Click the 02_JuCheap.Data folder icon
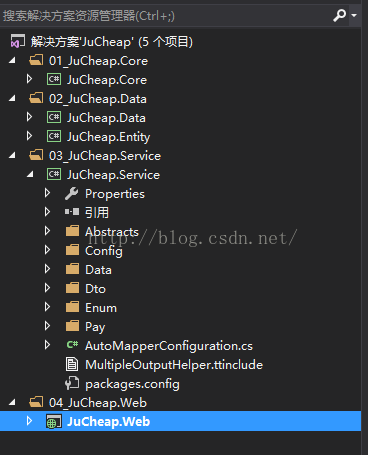 pos(36,98)
